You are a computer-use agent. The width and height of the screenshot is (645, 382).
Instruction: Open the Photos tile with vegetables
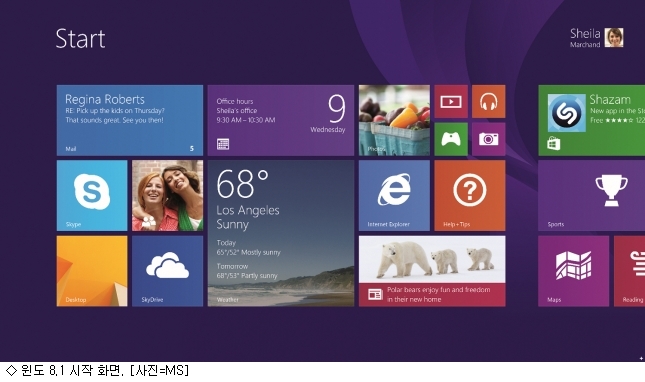[x=394, y=120]
